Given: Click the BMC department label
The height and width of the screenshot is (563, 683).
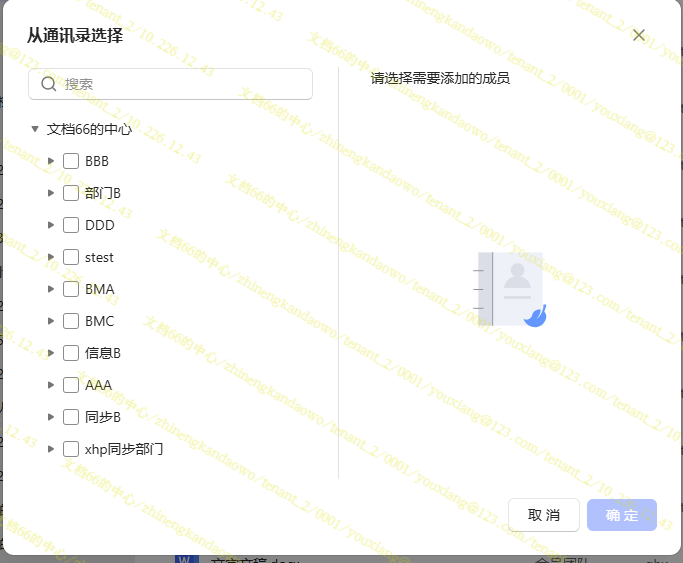Looking at the screenshot, I should 99,321.
